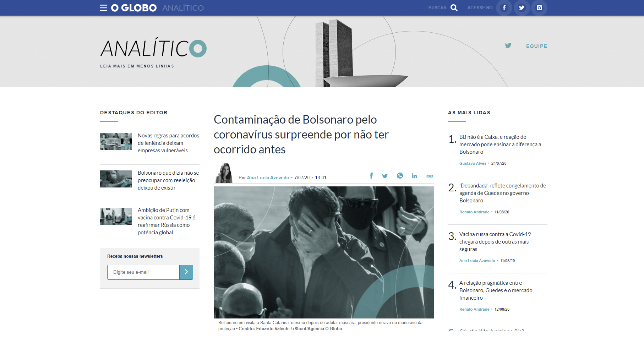The height and width of the screenshot is (338, 644).
Task: Open Ana Lucia Azevedo link in most-read list
Action: [x=477, y=261]
